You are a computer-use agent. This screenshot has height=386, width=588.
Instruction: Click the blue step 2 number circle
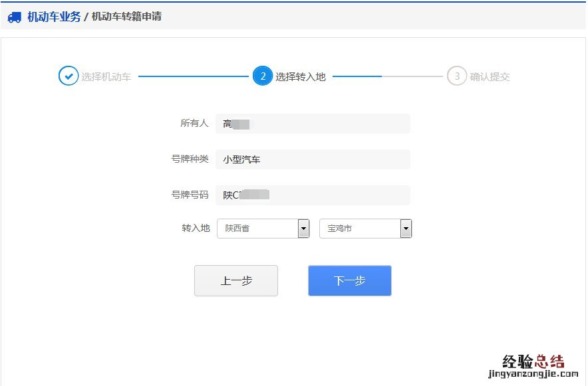click(263, 76)
